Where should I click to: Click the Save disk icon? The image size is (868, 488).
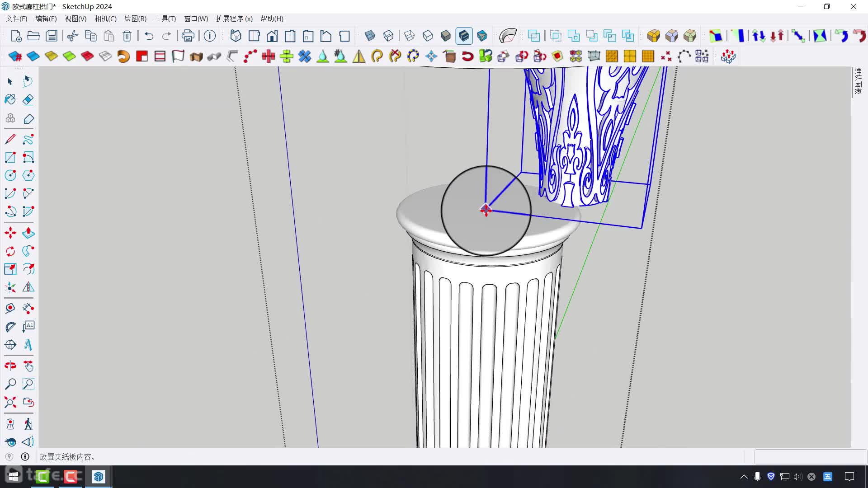coord(52,36)
